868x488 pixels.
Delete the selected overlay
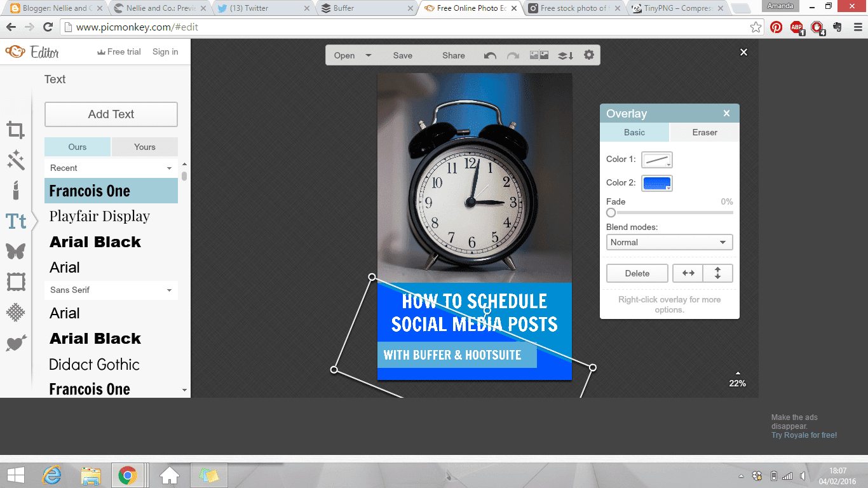click(x=637, y=273)
